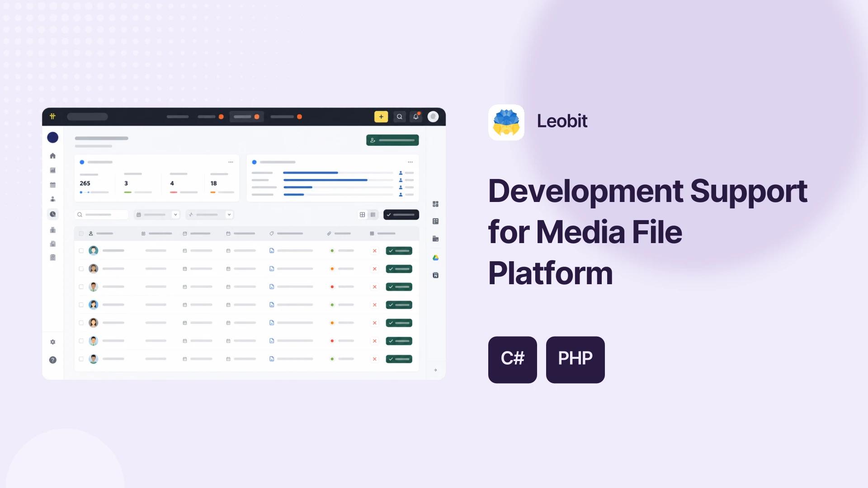Click the Leobit company name

tap(562, 121)
